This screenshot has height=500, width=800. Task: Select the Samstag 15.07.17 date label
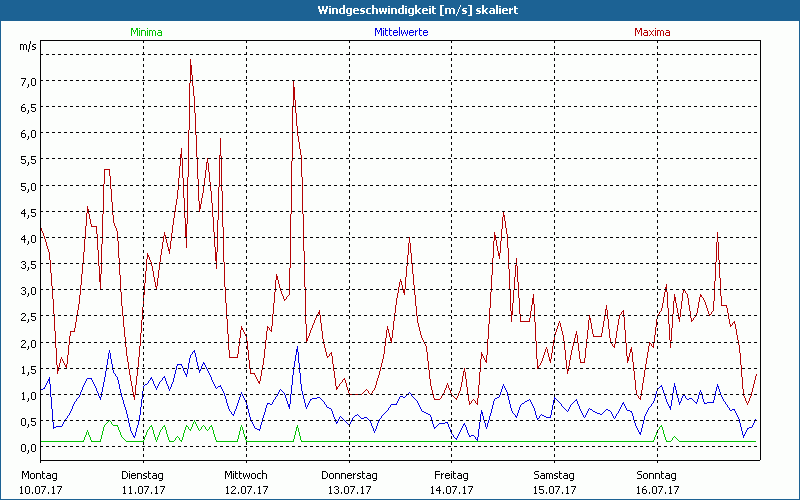point(555,482)
